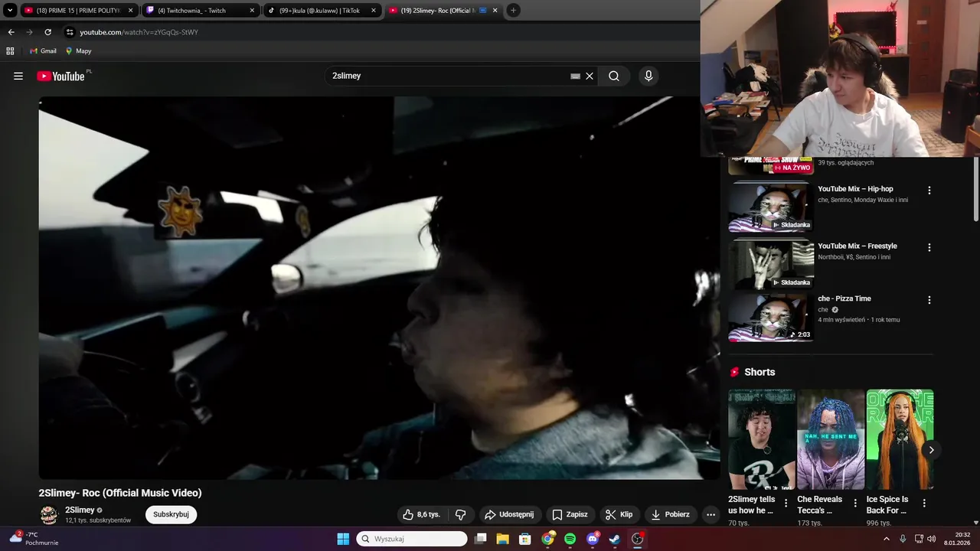Open more actions ellipsis under the video
This screenshot has width=980, height=551.
click(x=710, y=514)
